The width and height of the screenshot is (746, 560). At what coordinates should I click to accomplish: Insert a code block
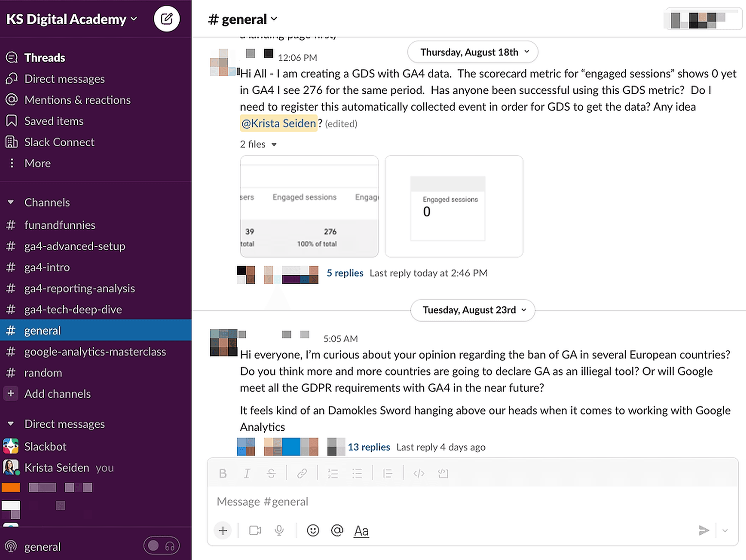443,474
